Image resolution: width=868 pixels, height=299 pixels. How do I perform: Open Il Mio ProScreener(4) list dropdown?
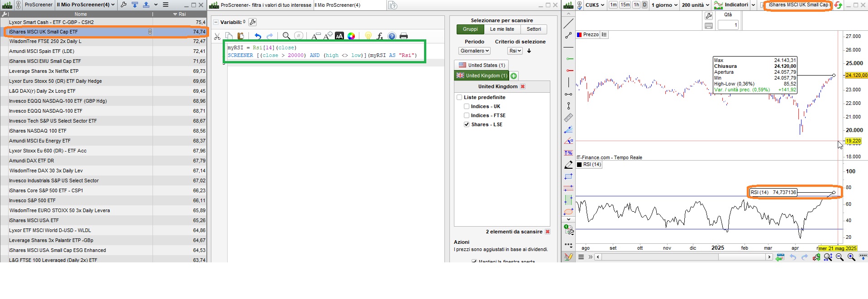(86, 5)
